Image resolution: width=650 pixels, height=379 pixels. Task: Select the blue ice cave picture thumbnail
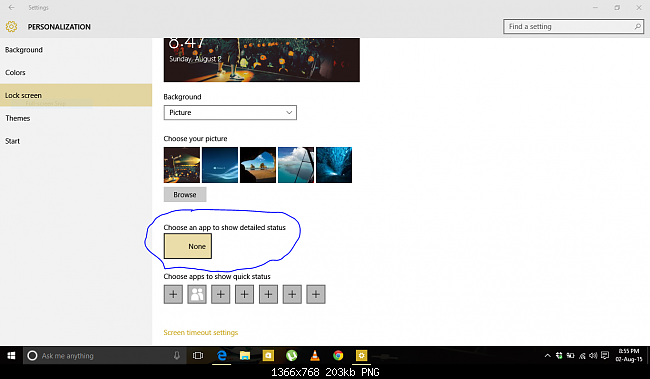click(x=334, y=165)
